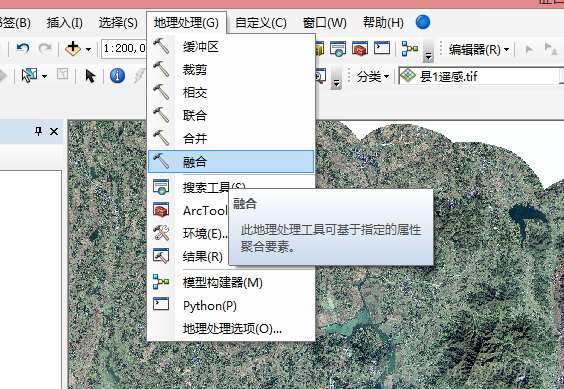The image size is (564, 389).
Task: Pin the table of contents panel
Action: pos(38,131)
